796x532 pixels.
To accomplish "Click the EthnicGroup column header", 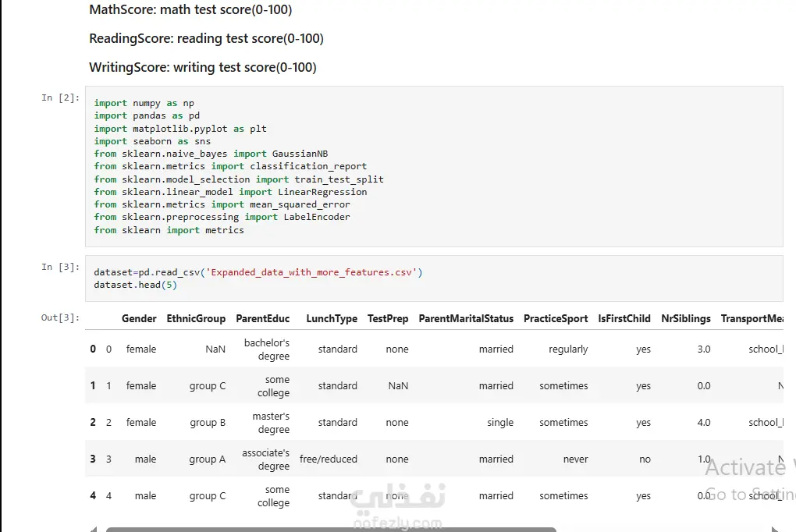I will click(x=196, y=318).
